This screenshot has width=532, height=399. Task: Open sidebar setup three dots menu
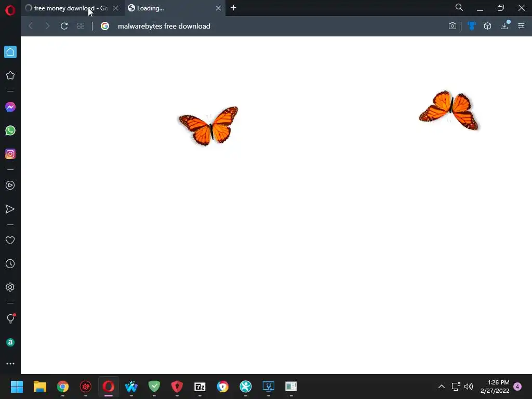[x=10, y=364]
